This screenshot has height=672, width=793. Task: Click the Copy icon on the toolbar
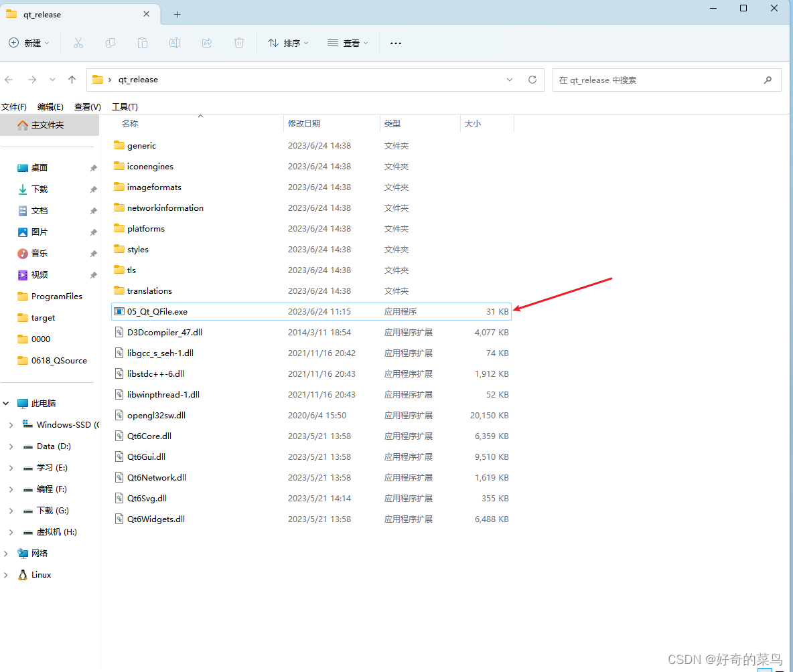coord(111,43)
